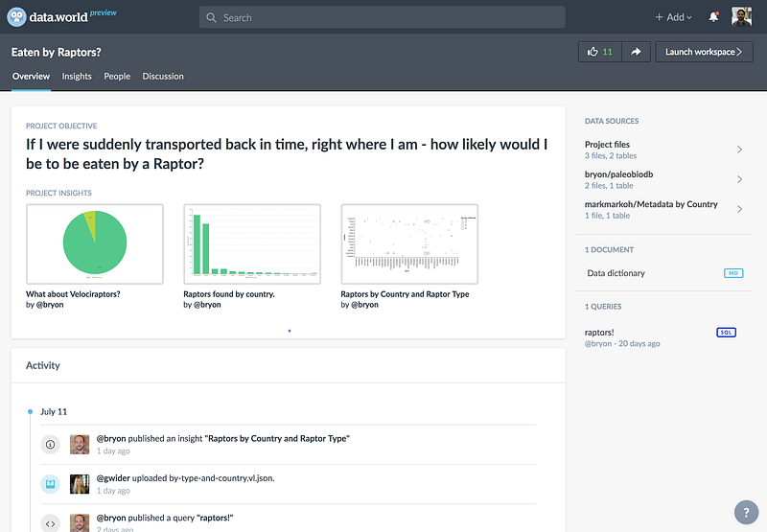Click bryon's avatar on published insight row

[x=80, y=445]
